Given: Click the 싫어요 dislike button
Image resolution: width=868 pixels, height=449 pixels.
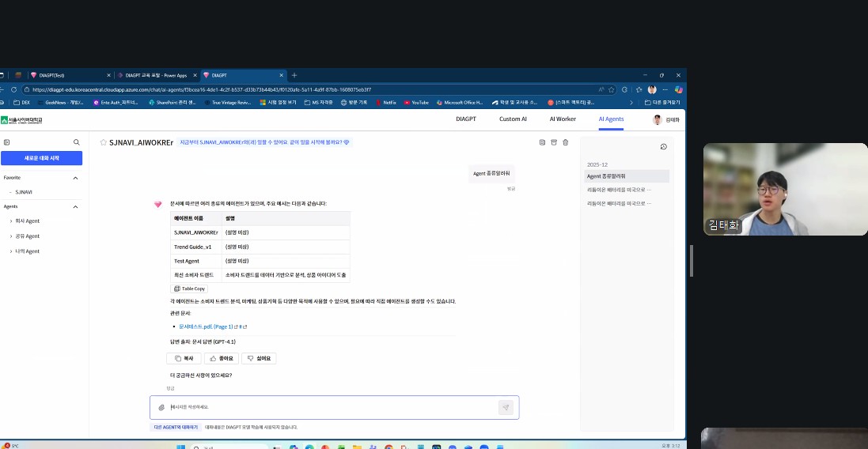Looking at the screenshot, I should pyautogui.click(x=259, y=358).
